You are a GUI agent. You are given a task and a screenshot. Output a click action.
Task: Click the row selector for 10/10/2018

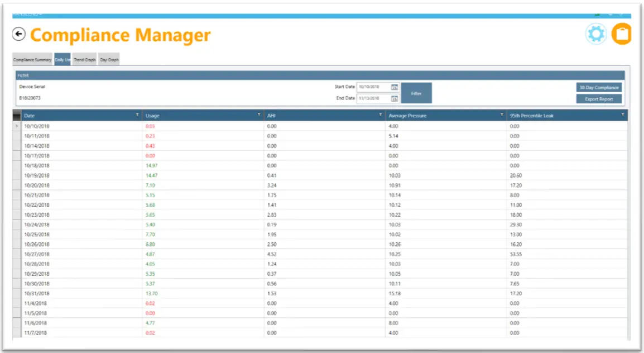tap(16, 126)
